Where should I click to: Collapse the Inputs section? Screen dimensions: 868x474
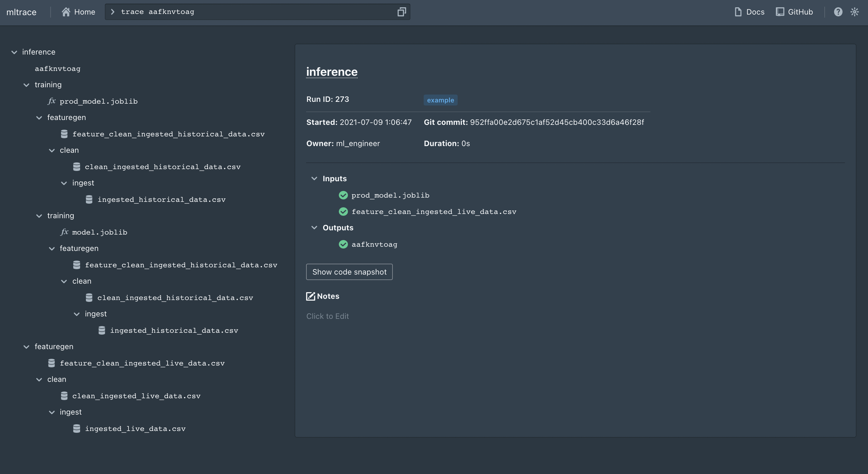314,179
